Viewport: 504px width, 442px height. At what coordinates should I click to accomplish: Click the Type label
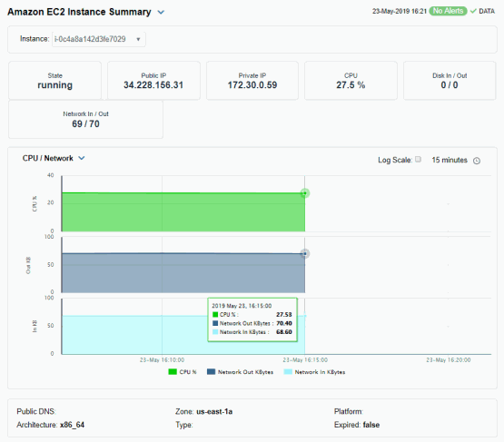[x=183, y=425]
